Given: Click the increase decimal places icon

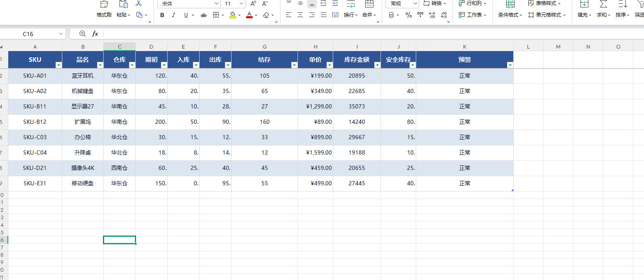Looking at the screenshot, I should 432,15.
